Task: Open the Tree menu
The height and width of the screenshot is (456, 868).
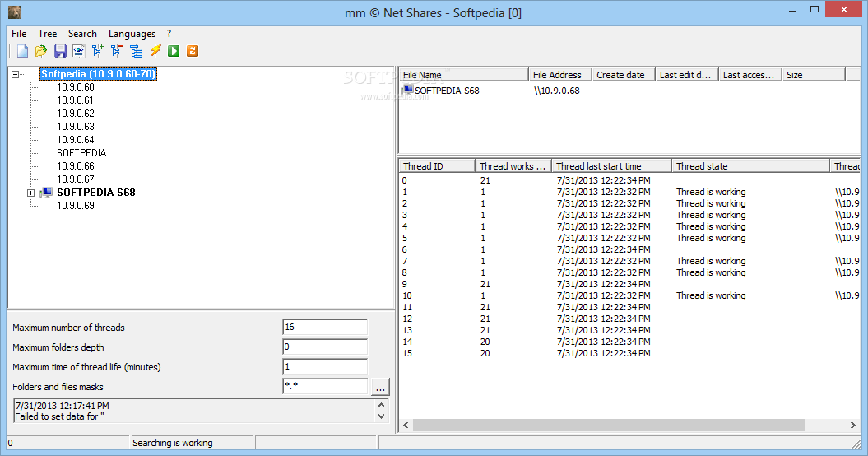Action: tap(47, 34)
